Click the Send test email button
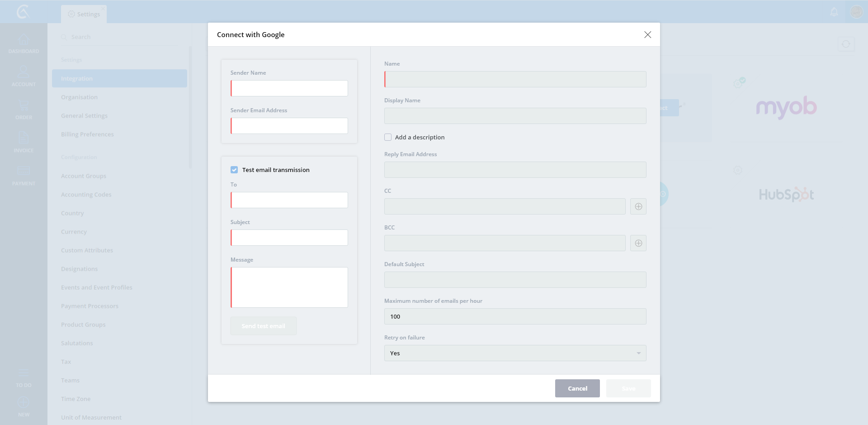The width and height of the screenshot is (868, 425). (263, 326)
